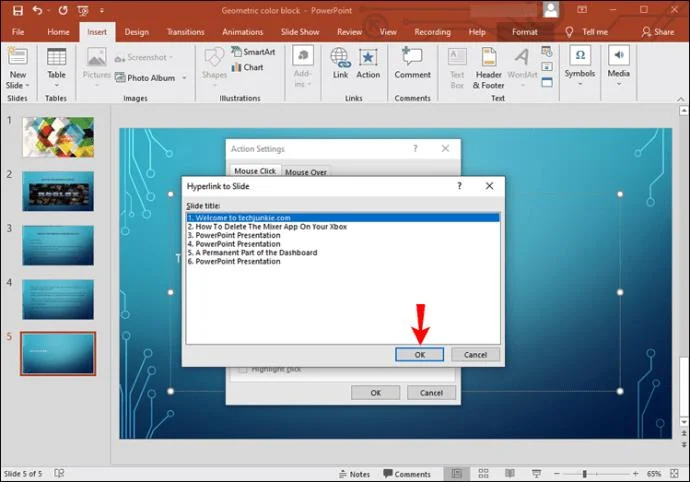Click the account profile picture icon
The image size is (690, 482).
551,9
